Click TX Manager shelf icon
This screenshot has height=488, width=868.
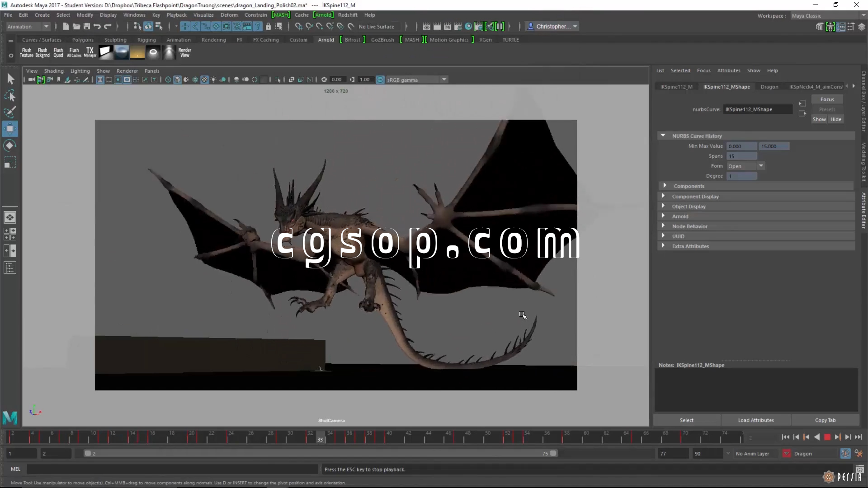[90, 52]
